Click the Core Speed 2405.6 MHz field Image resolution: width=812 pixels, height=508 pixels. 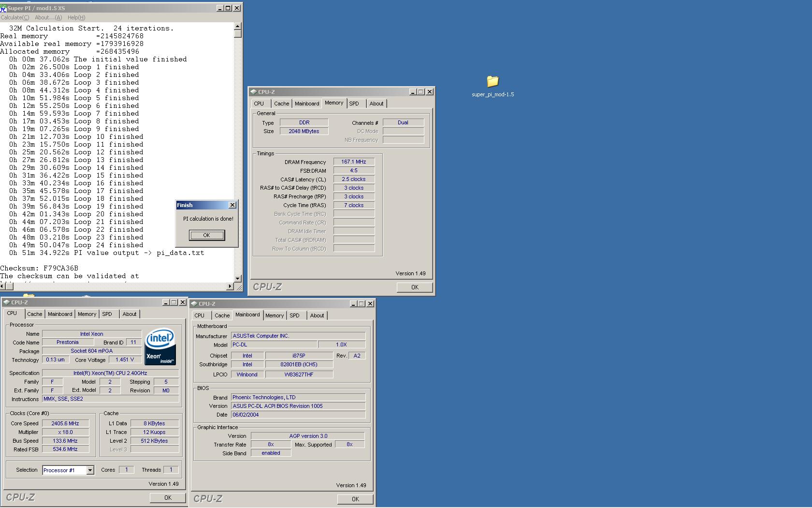point(65,423)
